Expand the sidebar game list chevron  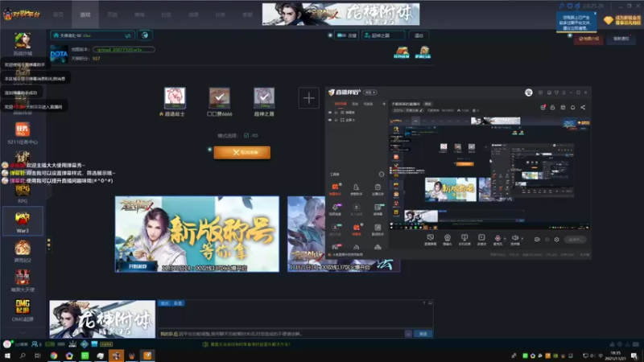click(x=23, y=332)
